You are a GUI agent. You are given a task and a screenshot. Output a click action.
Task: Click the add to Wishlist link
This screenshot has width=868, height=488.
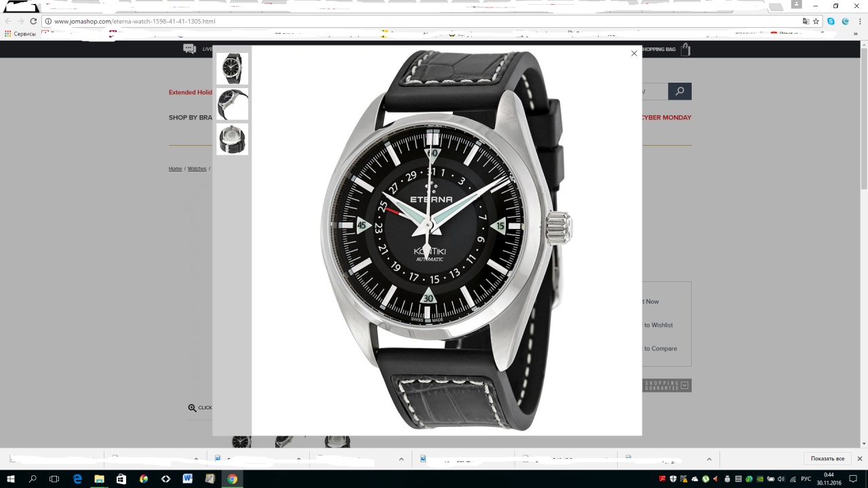point(658,325)
